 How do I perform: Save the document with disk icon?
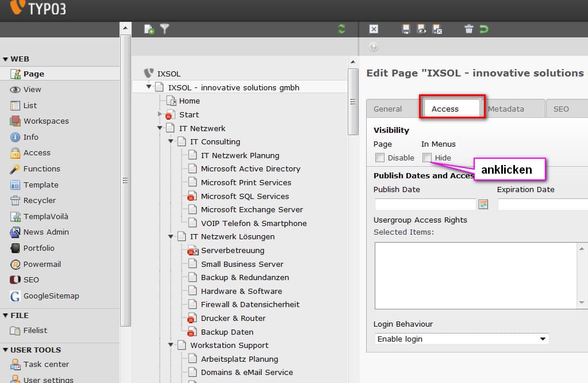pos(406,29)
